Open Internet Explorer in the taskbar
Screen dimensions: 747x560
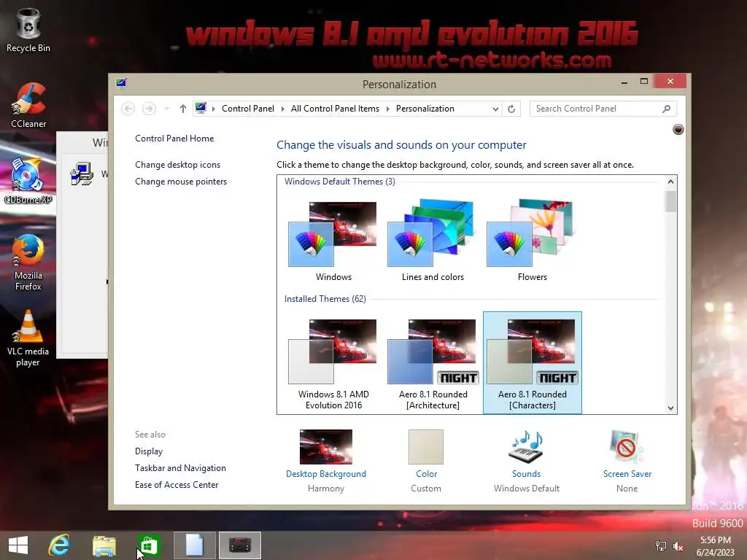[x=59, y=545]
